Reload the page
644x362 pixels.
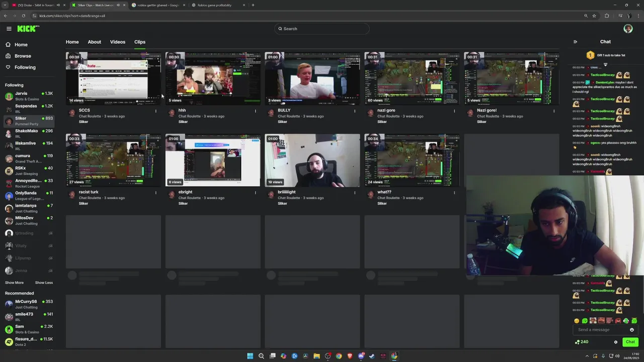[x=23, y=16]
